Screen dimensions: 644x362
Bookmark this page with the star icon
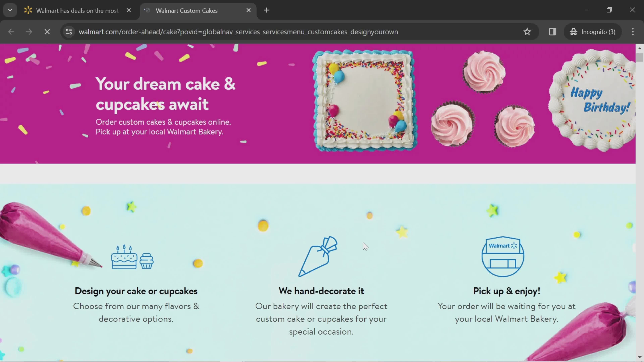click(527, 32)
